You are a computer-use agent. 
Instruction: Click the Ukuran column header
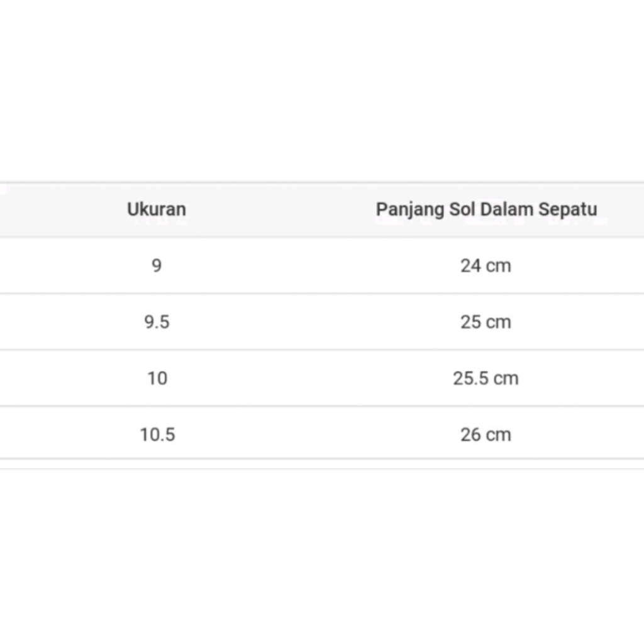point(157,209)
